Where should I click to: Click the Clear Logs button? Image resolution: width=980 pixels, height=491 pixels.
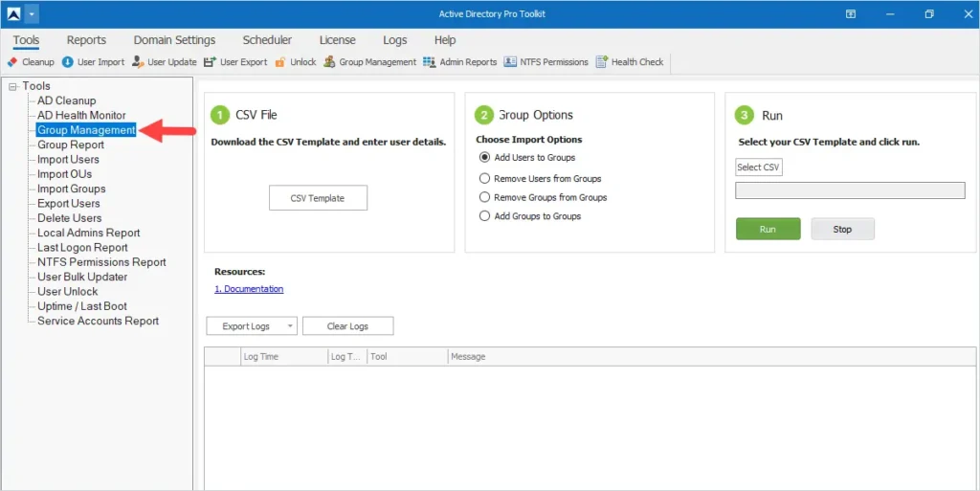tap(348, 326)
